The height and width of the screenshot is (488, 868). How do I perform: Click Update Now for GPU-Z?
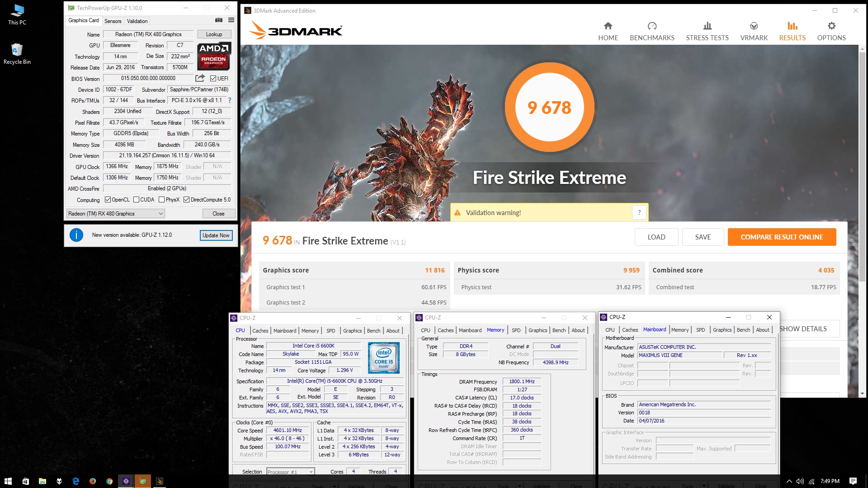pos(216,235)
